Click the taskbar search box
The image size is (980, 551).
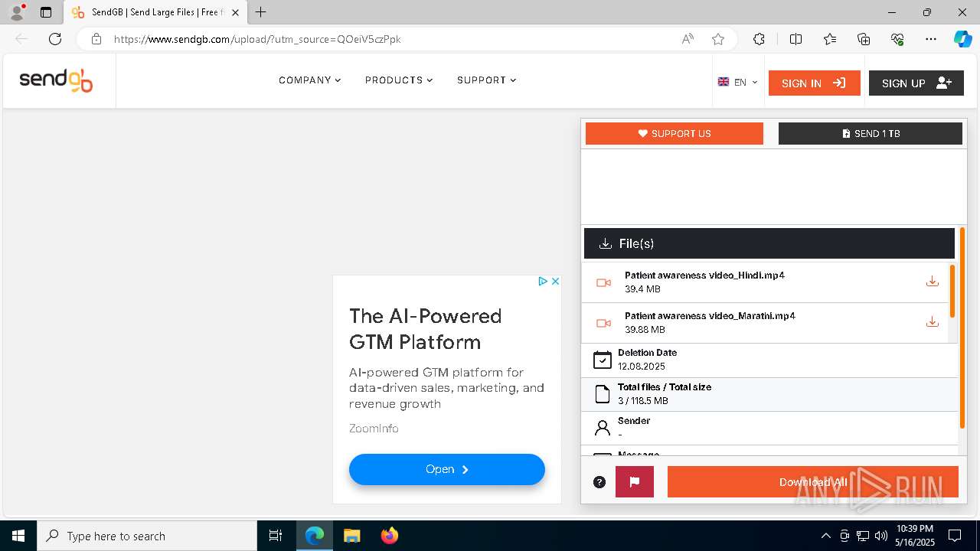147,536
